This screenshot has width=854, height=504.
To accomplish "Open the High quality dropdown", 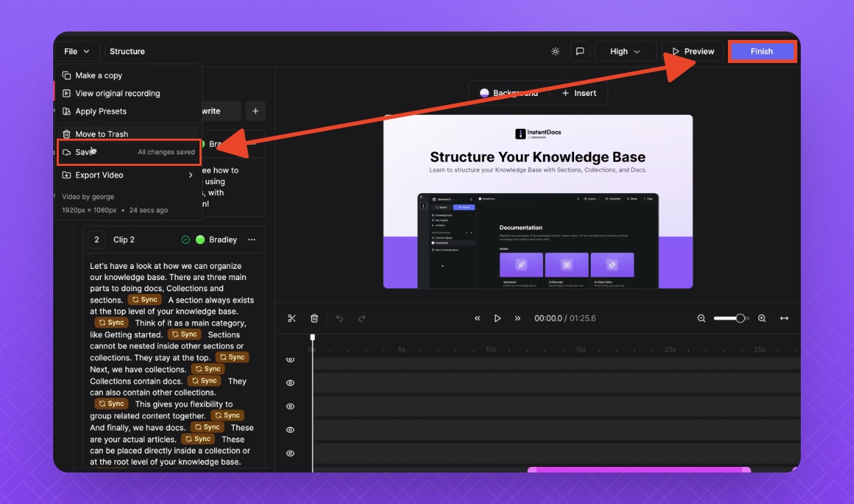I will (625, 51).
